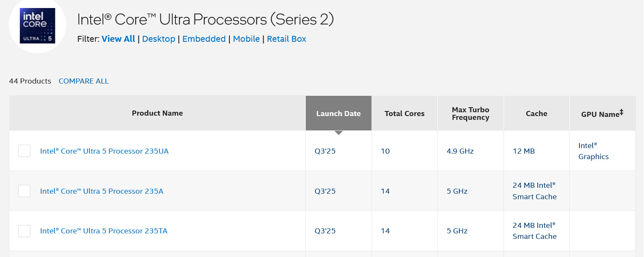Click the Launch Date sort arrow indicator
The image size is (644, 257).
click(338, 133)
